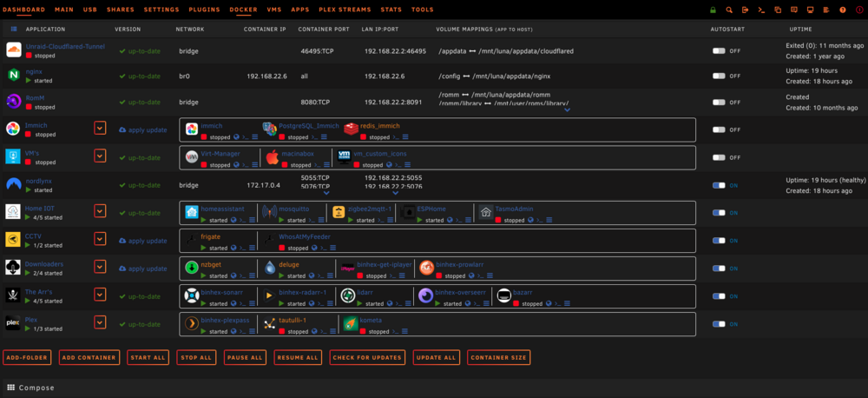
Task: Click the logout icon in top bar
Action: point(745,10)
